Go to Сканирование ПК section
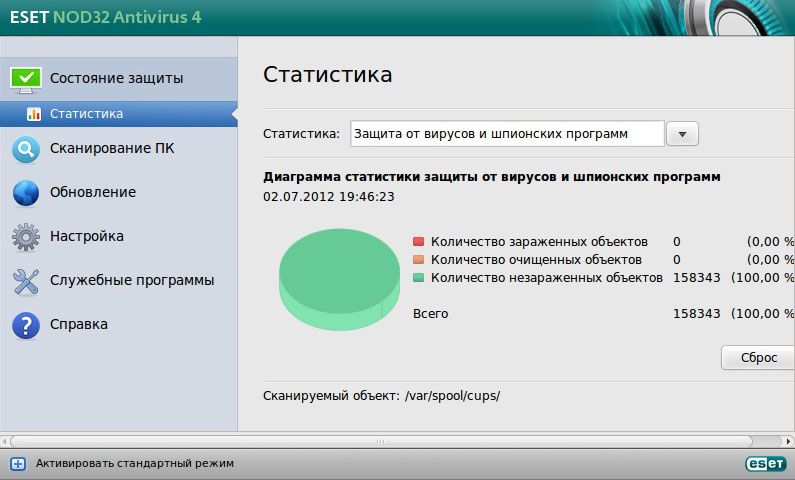The width and height of the screenshot is (795, 480). tap(112, 150)
